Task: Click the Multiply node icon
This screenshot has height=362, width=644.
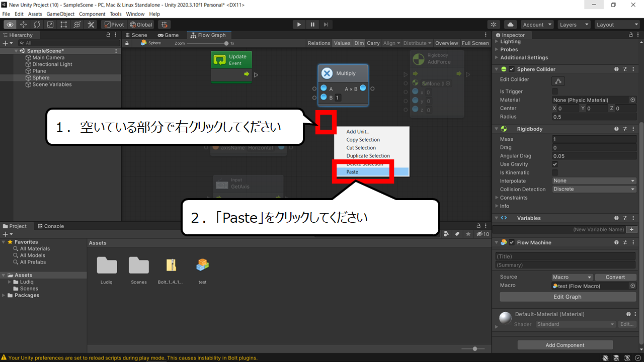Action: 327,73
